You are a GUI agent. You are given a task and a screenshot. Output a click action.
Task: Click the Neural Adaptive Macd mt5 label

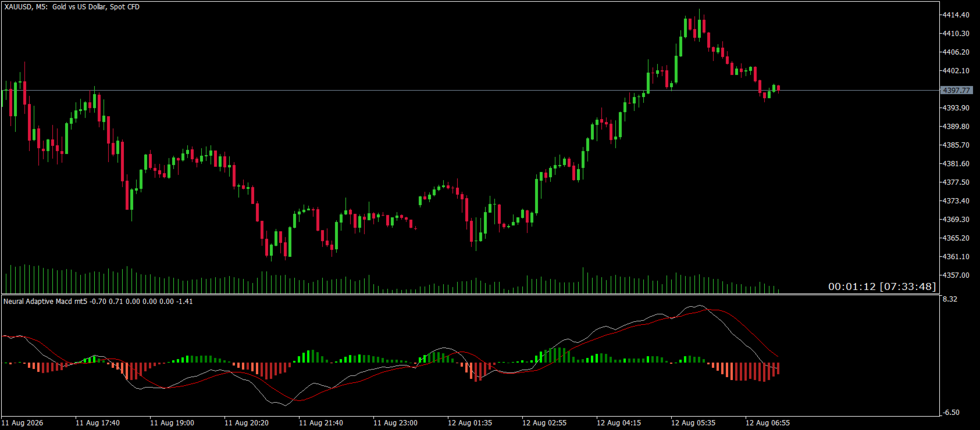point(45,301)
